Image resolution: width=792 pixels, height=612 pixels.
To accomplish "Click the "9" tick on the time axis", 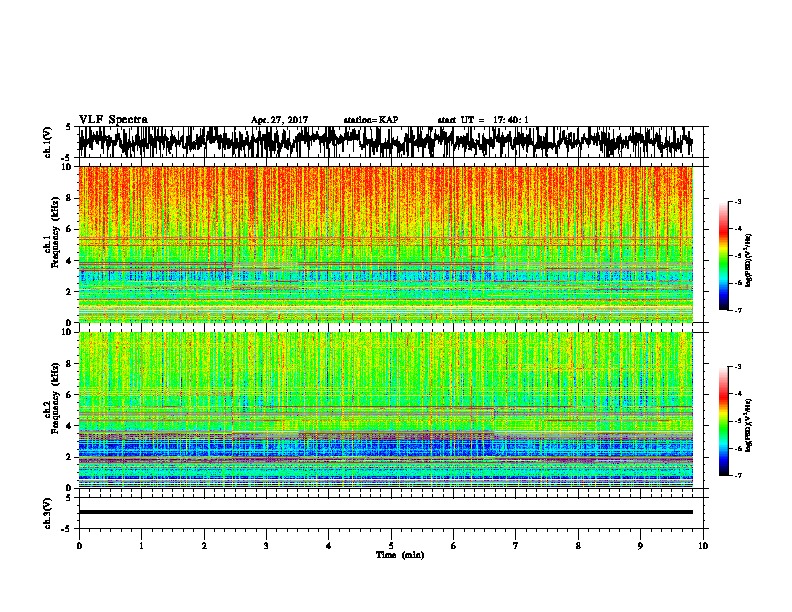I will coord(640,546).
